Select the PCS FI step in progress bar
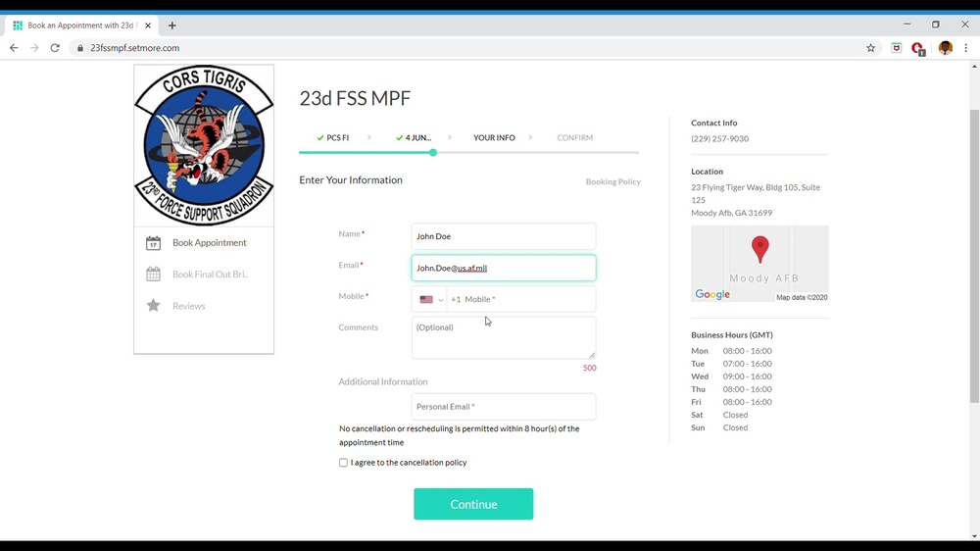This screenshot has height=551, width=980. [333, 138]
